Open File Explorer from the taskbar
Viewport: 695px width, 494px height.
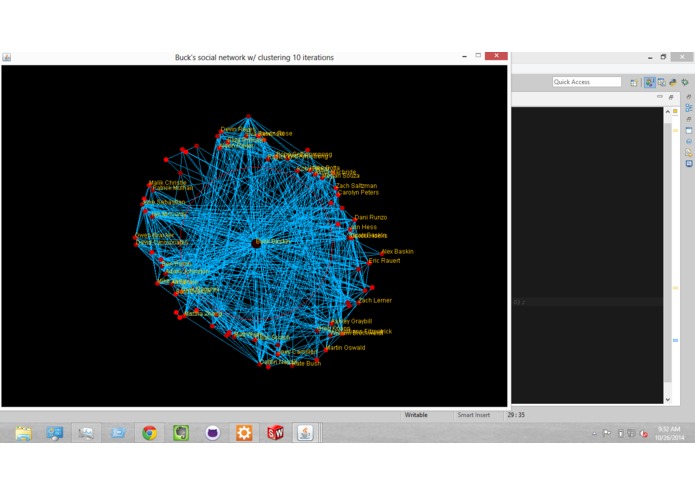tap(23, 433)
